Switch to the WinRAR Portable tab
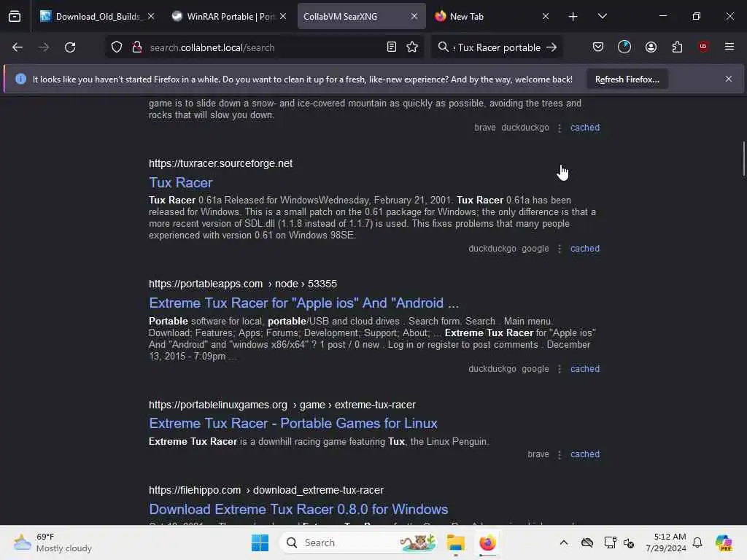The image size is (747, 560). coord(230,16)
